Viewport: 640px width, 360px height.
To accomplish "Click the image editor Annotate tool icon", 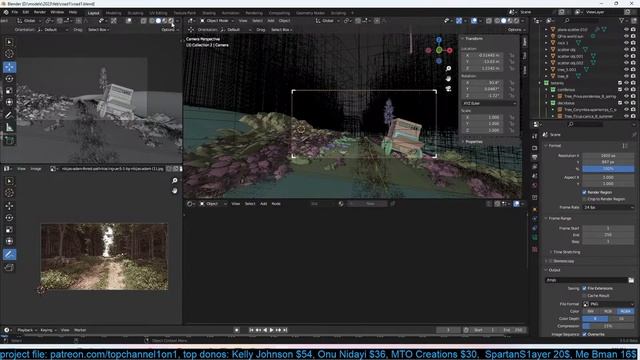I will tap(9, 254).
